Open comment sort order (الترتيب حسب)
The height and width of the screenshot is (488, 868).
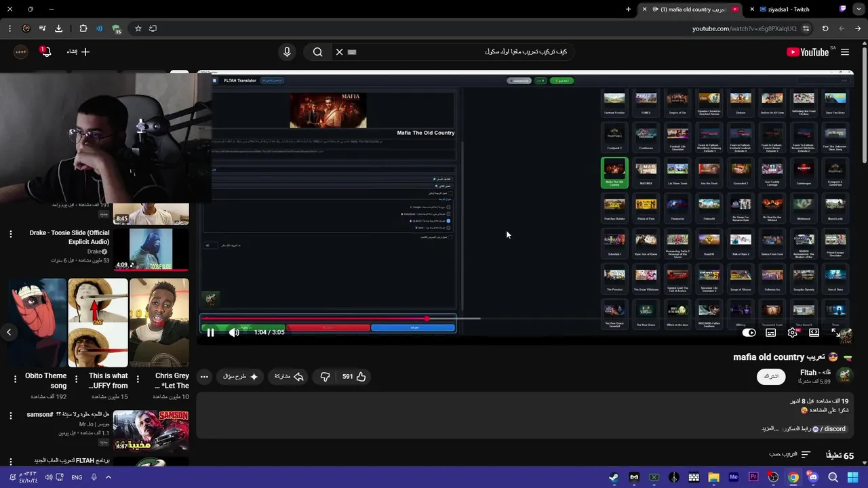(x=790, y=455)
